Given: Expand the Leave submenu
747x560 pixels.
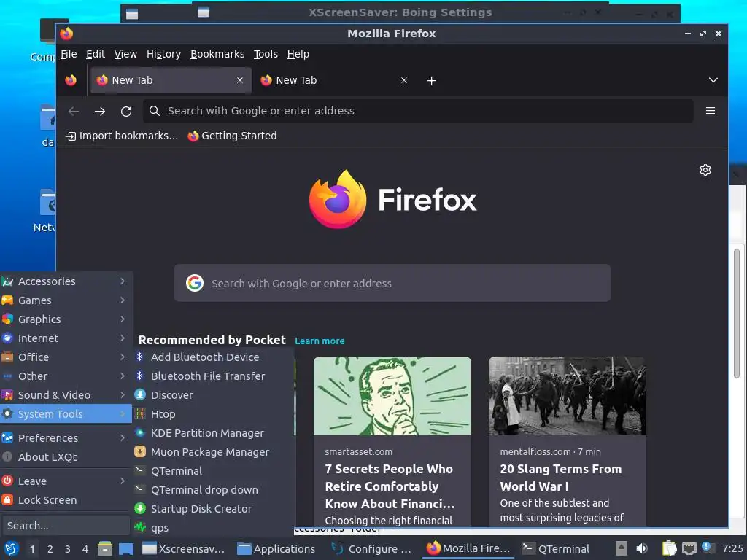Looking at the screenshot, I should click(66, 481).
